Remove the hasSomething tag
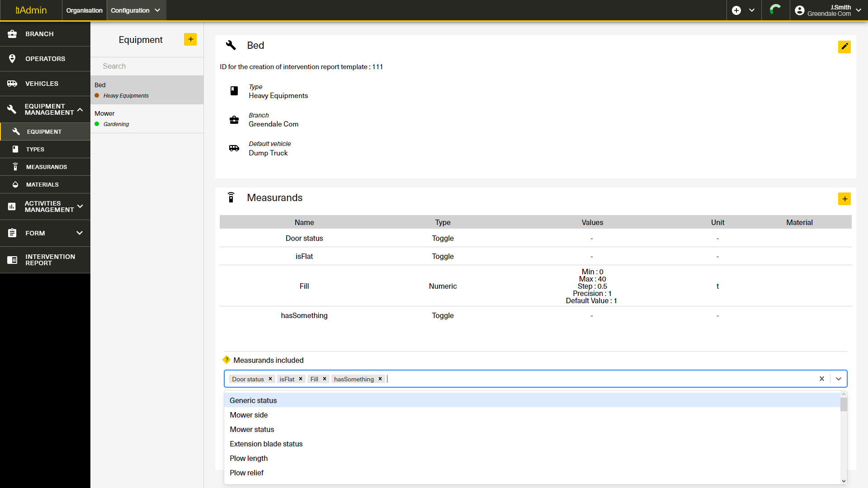 [x=380, y=379]
